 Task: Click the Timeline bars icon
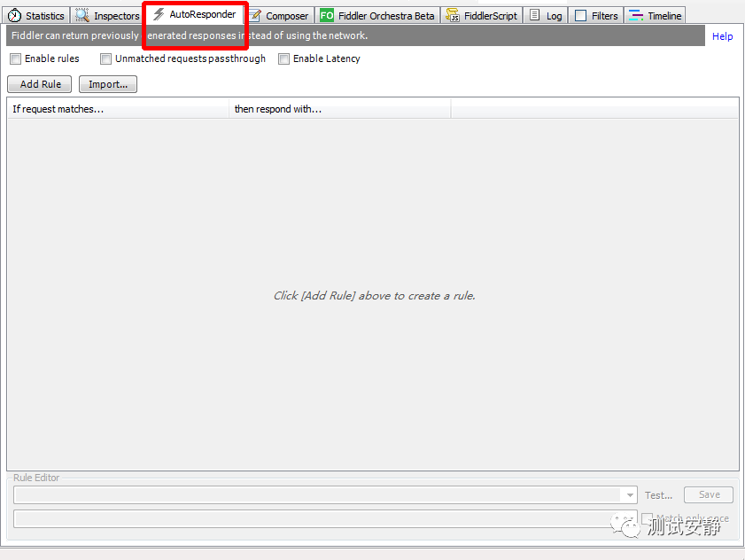[636, 15]
